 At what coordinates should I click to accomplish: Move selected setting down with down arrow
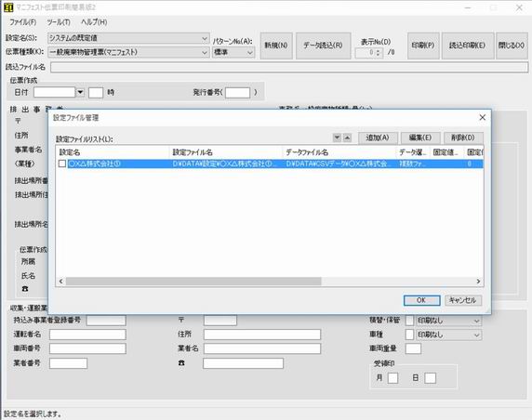337,138
